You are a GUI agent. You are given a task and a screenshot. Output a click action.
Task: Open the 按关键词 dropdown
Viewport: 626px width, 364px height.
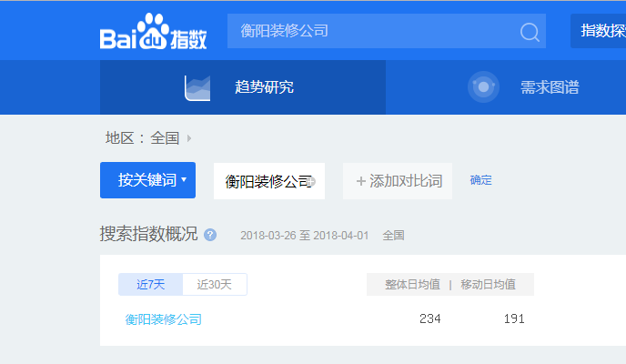click(x=147, y=180)
